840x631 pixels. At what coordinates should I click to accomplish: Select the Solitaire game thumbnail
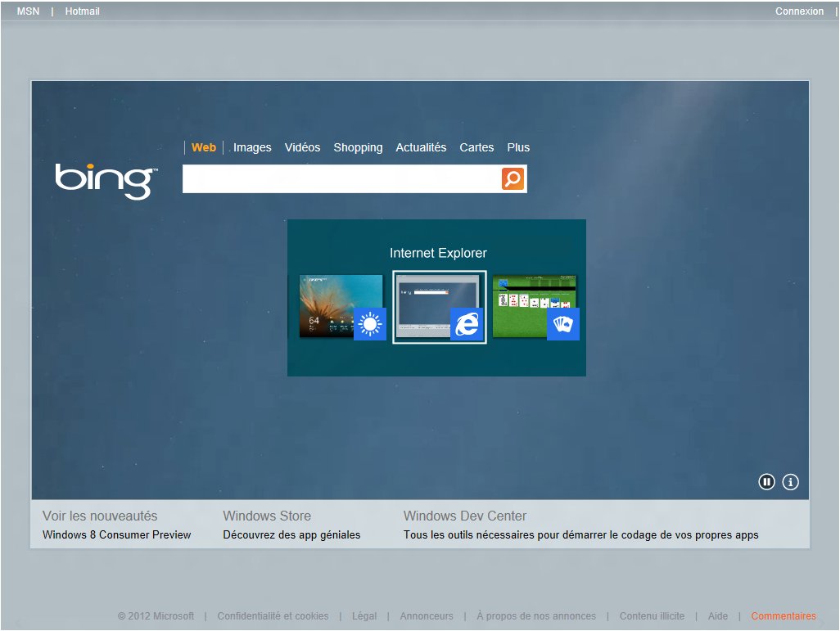(535, 306)
